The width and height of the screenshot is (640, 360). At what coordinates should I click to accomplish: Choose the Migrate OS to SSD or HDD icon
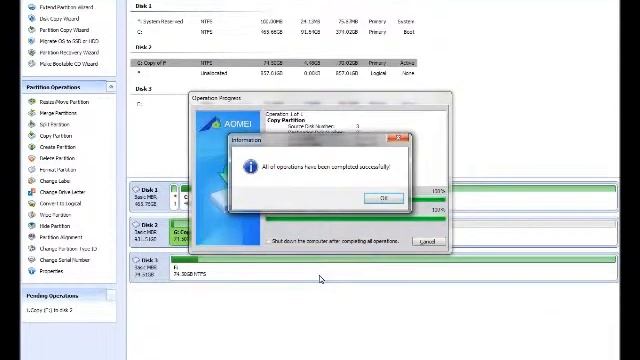(x=32, y=41)
